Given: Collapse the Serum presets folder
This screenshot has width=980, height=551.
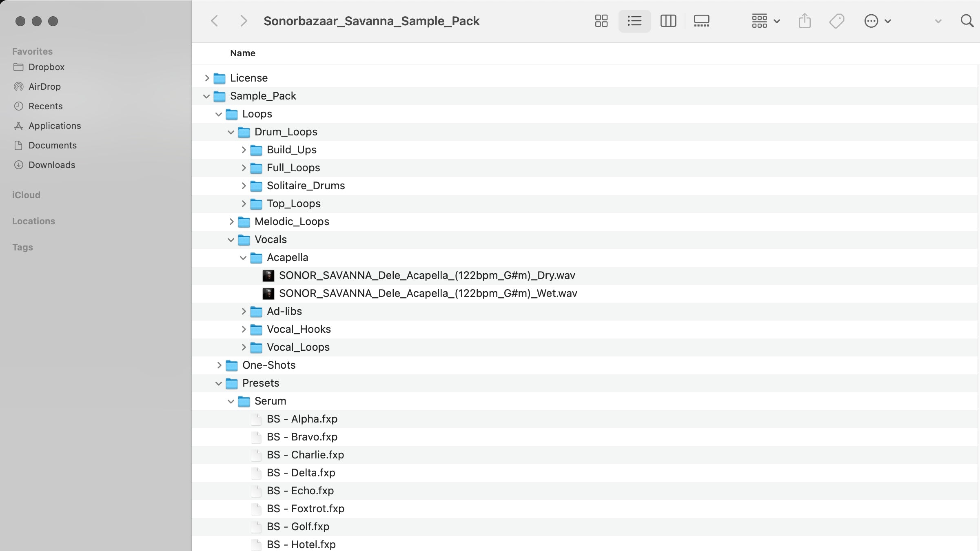Looking at the screenshot, I should (231, 401).
